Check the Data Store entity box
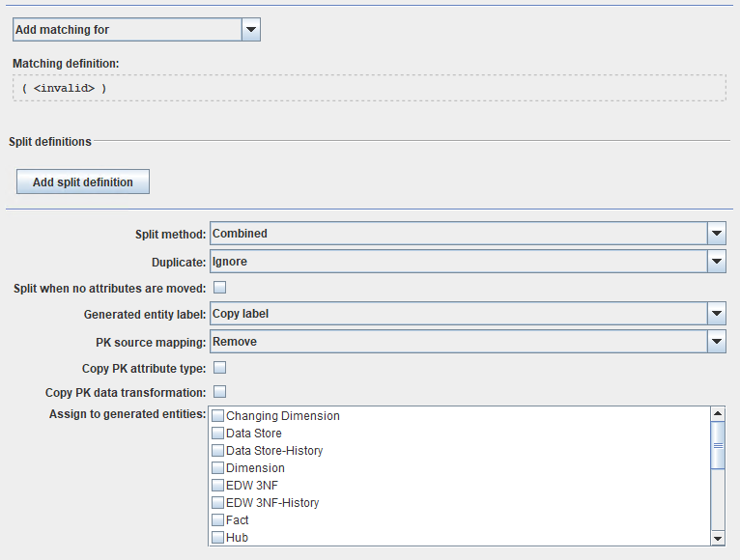The height and width of the screenshot is (560, 740). click(218, 434)
